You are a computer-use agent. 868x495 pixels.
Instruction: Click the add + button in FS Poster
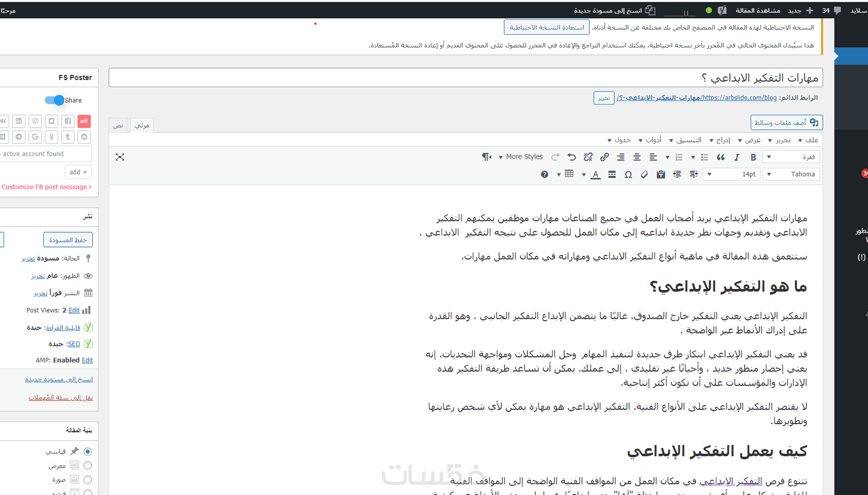78,172
